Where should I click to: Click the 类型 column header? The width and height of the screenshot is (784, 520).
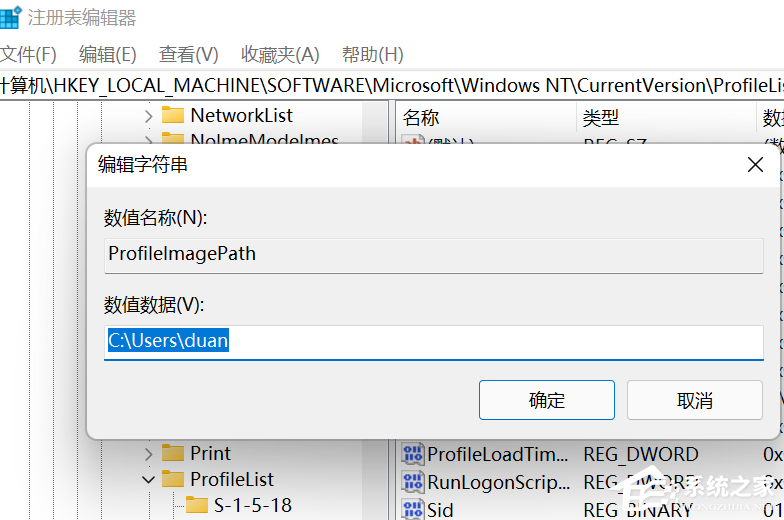pos(666,118)
